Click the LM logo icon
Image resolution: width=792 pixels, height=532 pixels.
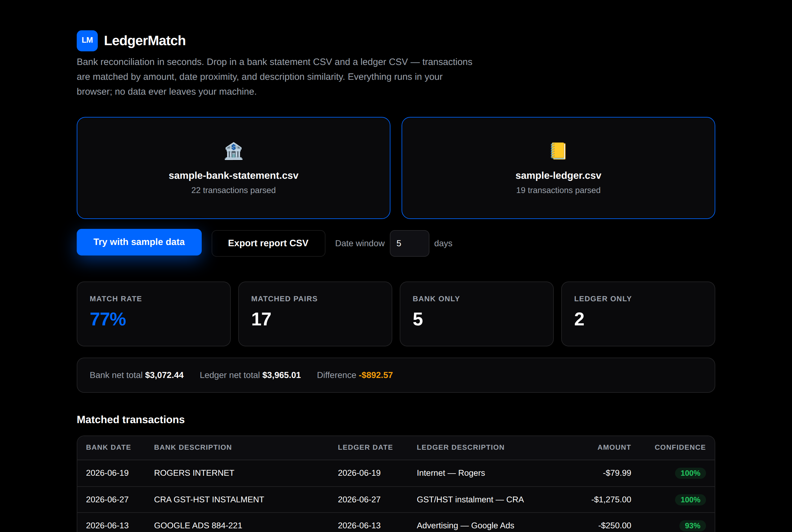coord(87,41)
